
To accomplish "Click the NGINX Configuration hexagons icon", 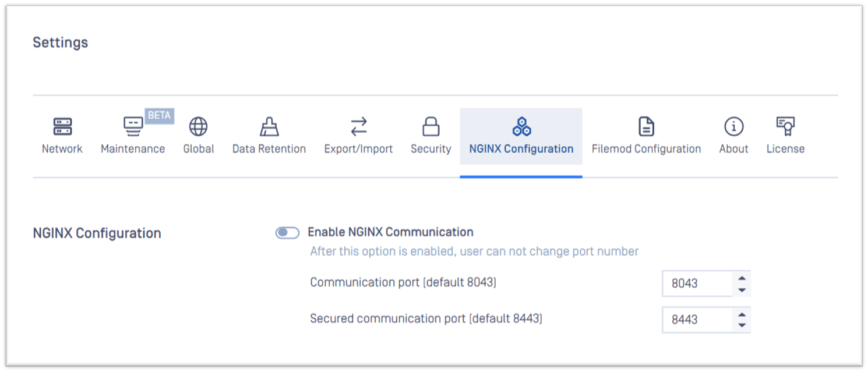I will 521,126.
